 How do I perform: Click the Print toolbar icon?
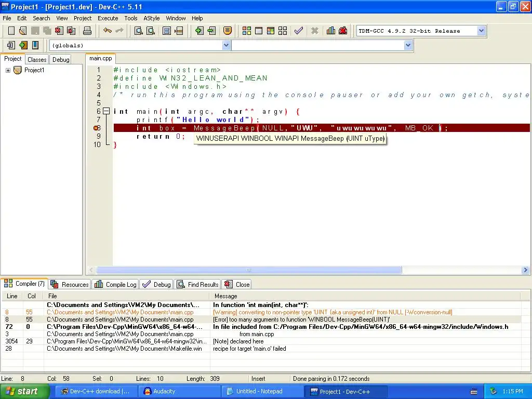[x=87, y=31]
